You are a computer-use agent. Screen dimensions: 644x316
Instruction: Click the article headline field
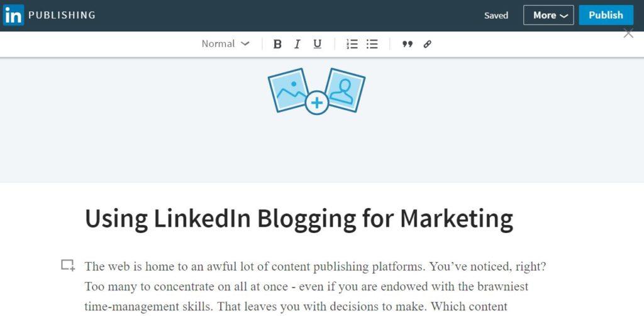tap(299, 219)
